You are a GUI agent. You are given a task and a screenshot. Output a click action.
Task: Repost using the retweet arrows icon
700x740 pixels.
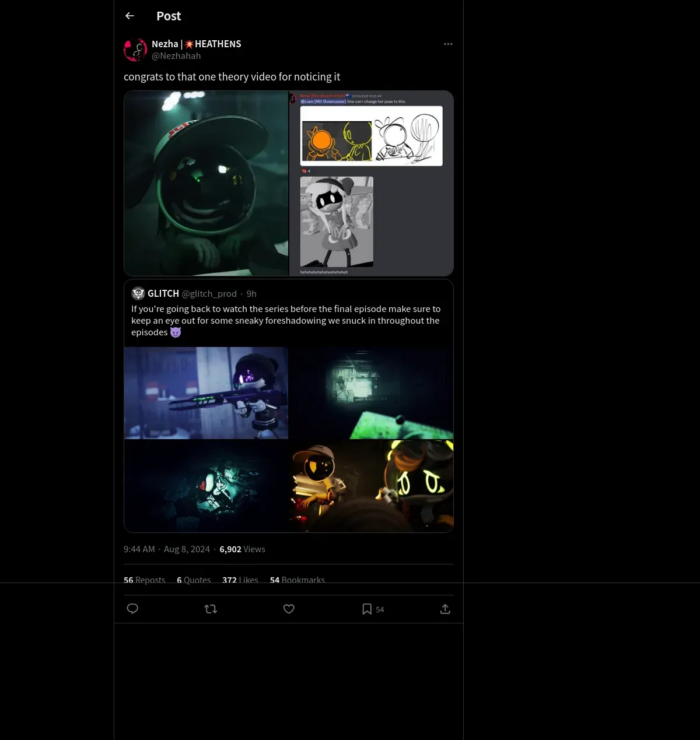211,609
